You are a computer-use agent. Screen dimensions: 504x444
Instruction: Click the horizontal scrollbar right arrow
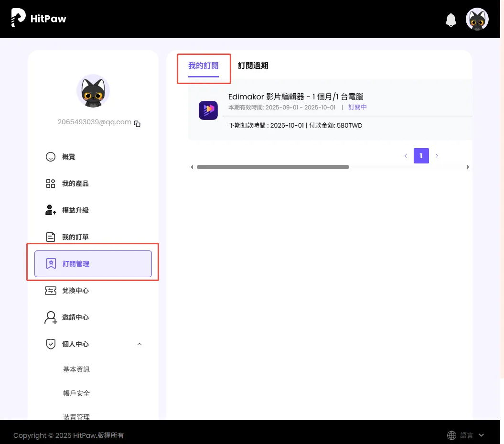pos(468,167)
